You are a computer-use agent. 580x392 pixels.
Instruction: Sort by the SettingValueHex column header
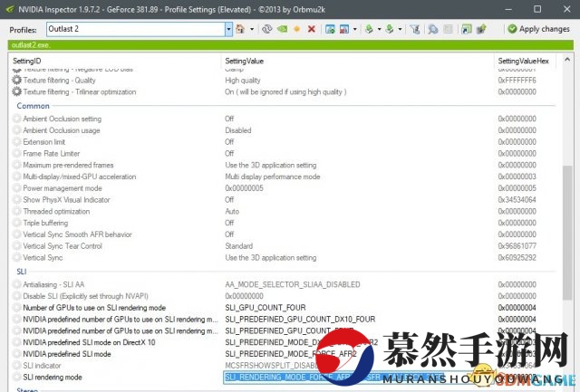[525, 61]
